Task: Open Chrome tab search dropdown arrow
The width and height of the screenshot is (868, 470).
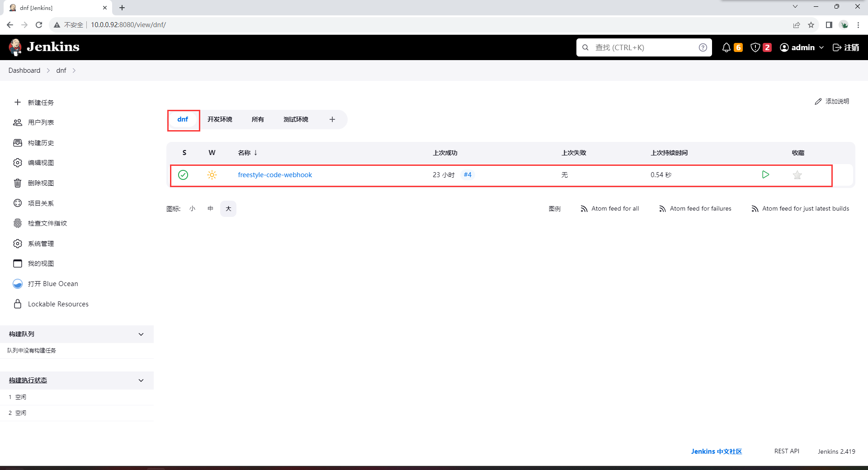Action: [795, 7]
